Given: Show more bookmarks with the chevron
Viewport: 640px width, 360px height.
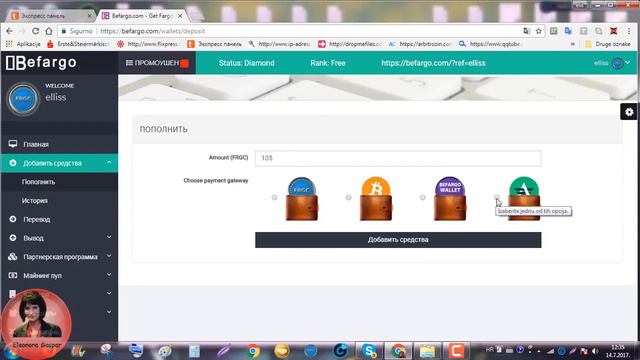Looking at the screenshot, I should [573, 44].
